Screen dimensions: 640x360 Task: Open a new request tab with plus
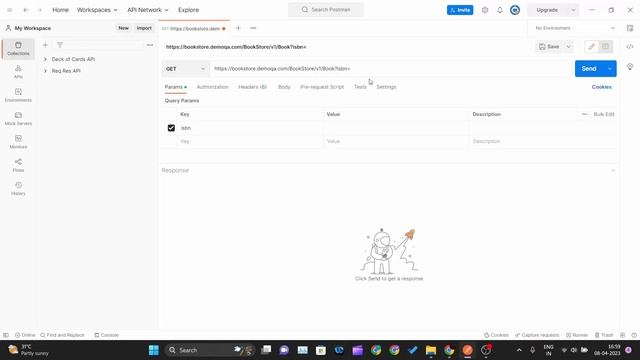click(238, 28)
